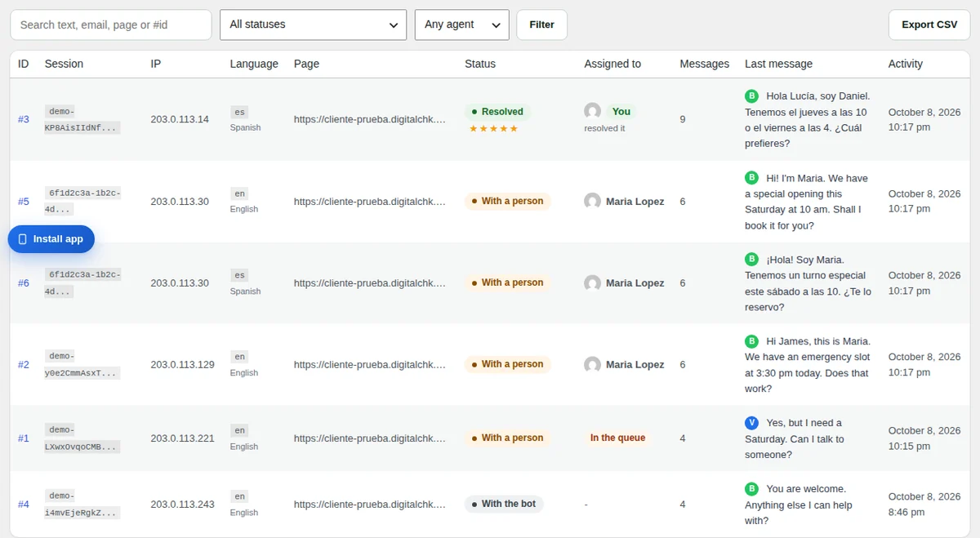Click the Resolved status badge

click(498, 112)
